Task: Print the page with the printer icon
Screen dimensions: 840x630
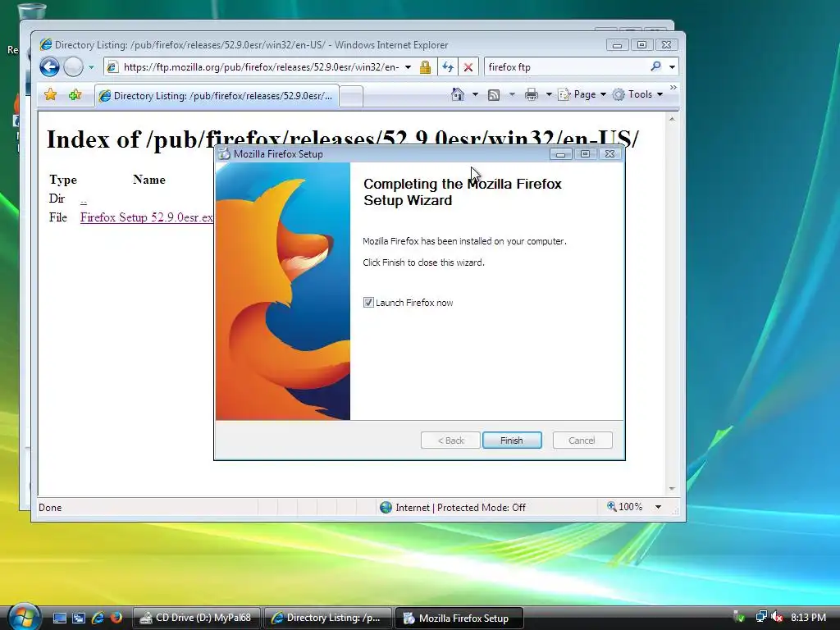Action: (532, 95)
